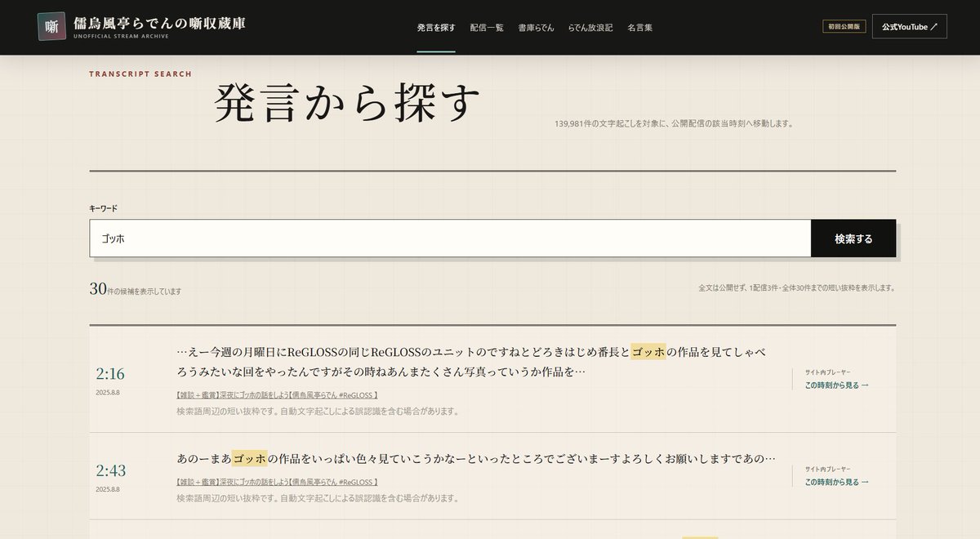The width and height of the screenshot is (980, 539).
Task: Click この時刻から見る for the 2:43 result
Action: pos(836,482)
